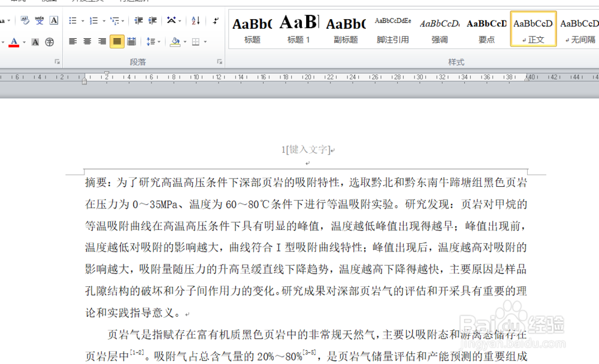Click text '0～35MPa' in the abstract
Image resolution: width=599 pixels, height=364 pixels.
tap(155, 204)
